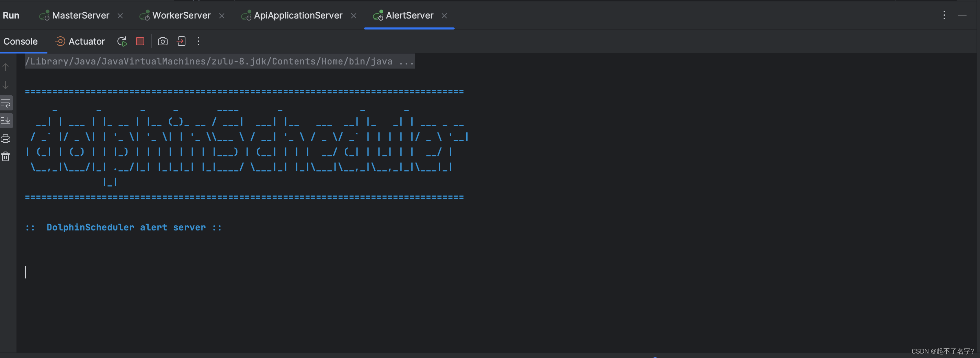This screenshot has width=980, height=358.
Task: Select the AlertServer run tab
Action: pyautogui.click(x=403, y=15)
